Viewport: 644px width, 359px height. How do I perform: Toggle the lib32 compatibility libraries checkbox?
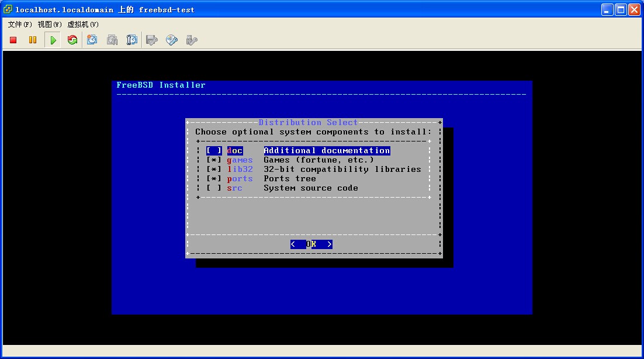(x=214, y=169)
